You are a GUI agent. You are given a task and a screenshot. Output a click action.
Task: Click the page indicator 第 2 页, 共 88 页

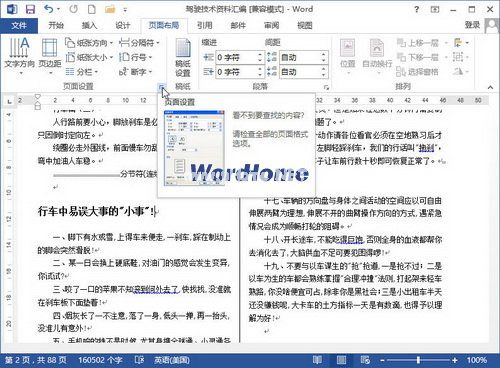tap(35, 360)
